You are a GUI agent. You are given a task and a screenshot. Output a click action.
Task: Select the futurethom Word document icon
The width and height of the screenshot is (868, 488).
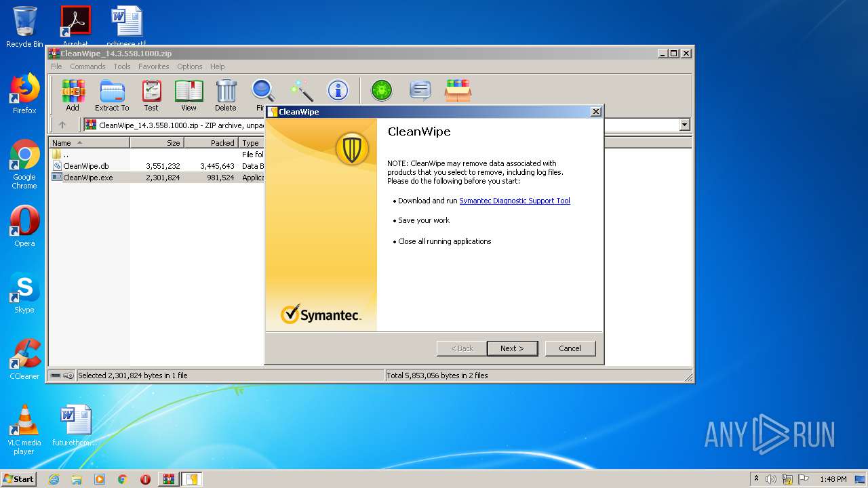(x=75, y=426)
